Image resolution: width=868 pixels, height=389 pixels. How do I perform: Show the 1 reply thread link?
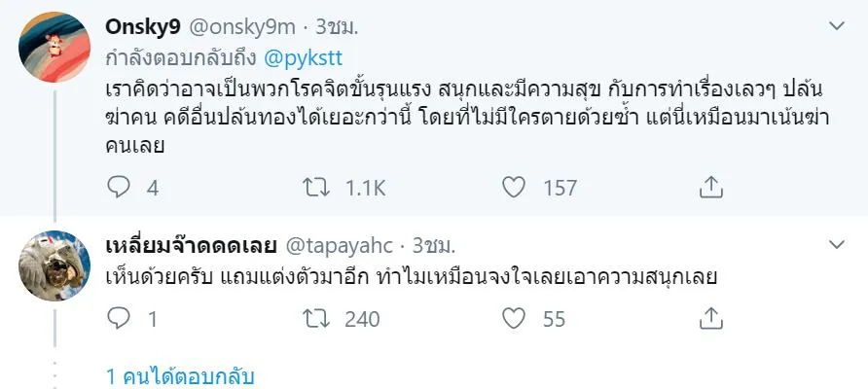[x=180, y=375]
